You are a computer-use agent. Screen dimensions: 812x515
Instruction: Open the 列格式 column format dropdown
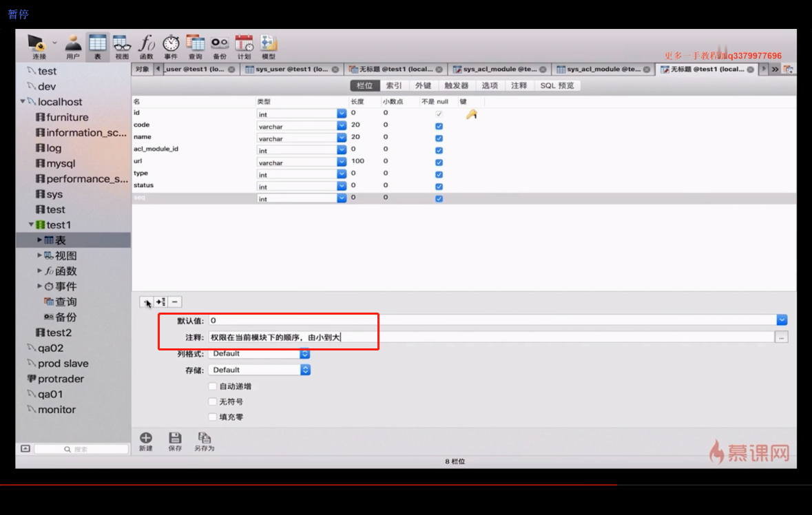(260, 353)
